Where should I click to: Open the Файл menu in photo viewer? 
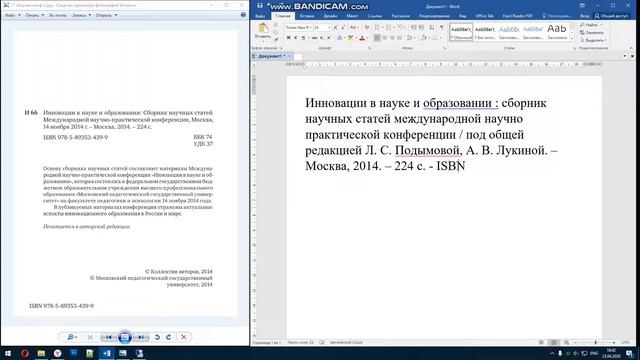12,15
